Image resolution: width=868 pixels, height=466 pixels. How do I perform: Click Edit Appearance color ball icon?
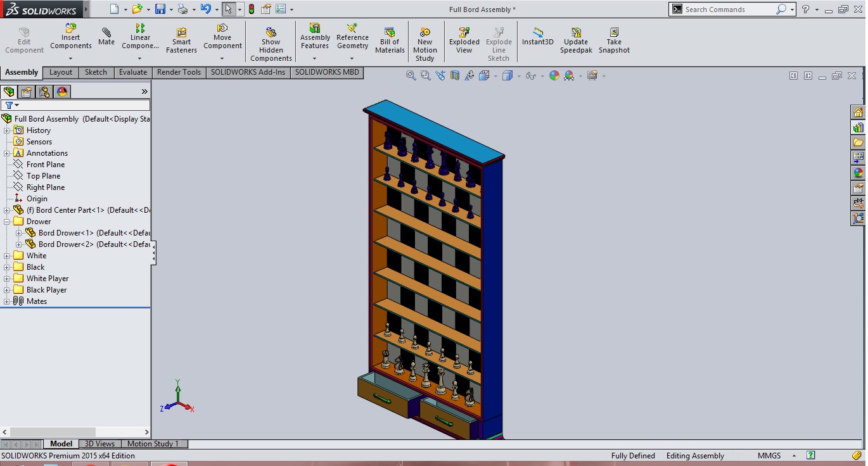[x=554, y=75]
